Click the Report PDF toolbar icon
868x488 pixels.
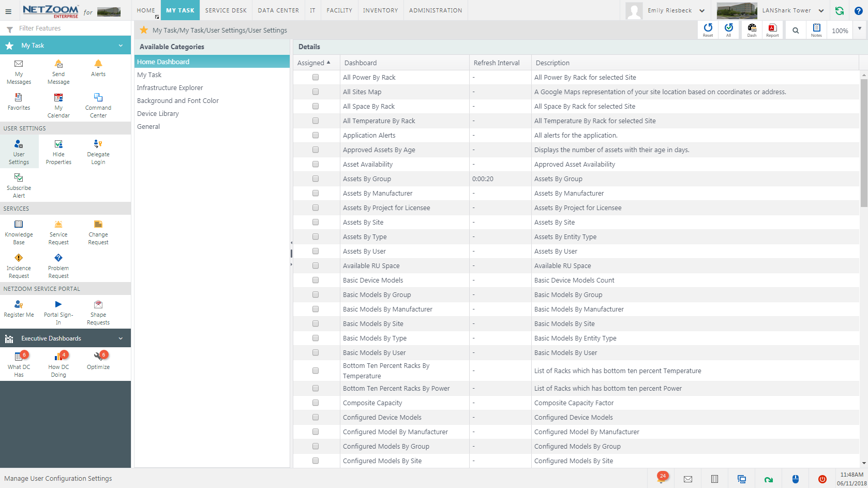(x=772, y=28)
